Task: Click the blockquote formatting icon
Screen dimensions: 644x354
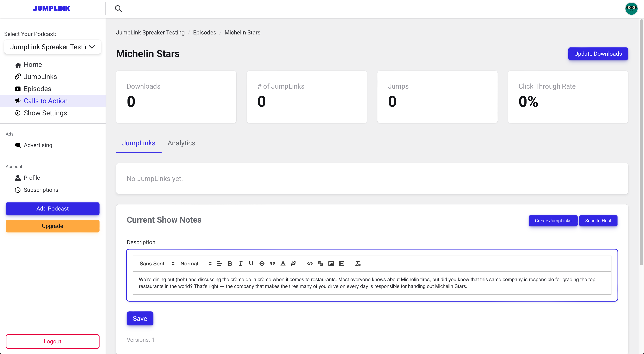Action: (273, 263)
